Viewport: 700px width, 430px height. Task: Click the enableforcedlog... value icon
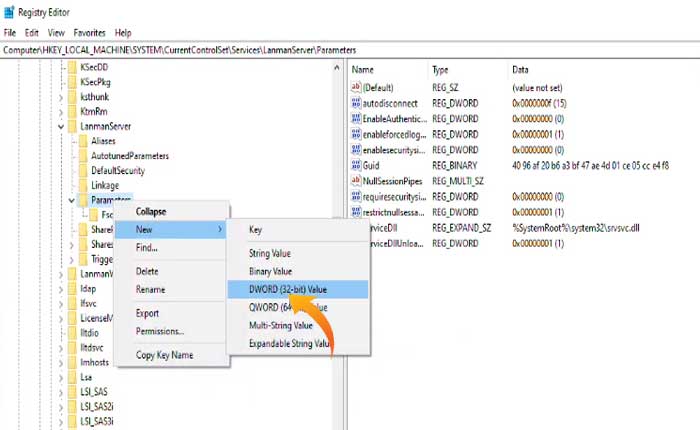(x=356, y=134)
